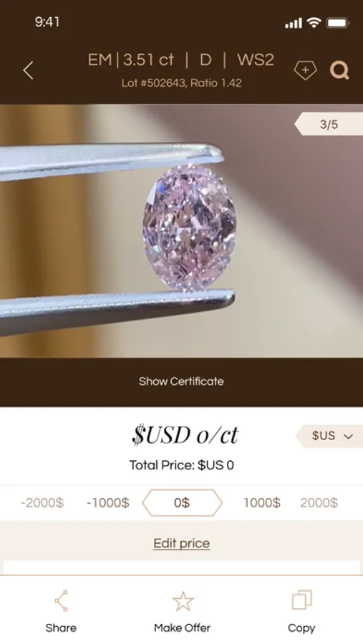Screen dimensions: 363x644
Task: Tap the back arrow icon
Action: (x=29, y=71)
